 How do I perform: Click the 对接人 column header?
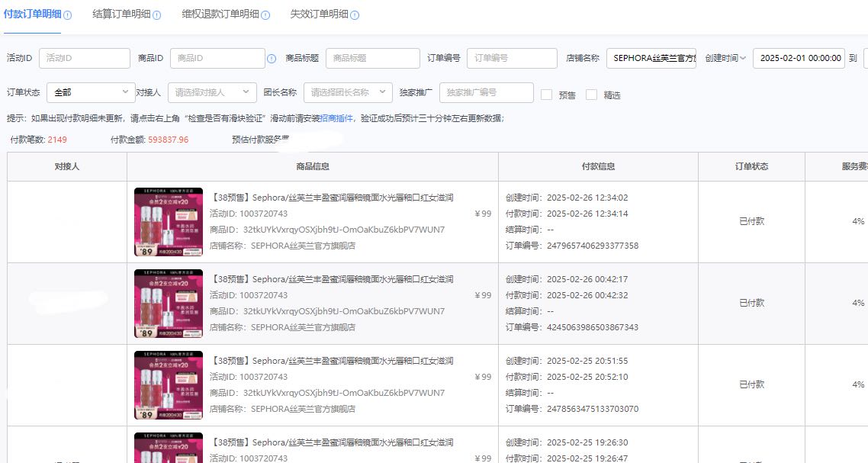pos(67,166)
